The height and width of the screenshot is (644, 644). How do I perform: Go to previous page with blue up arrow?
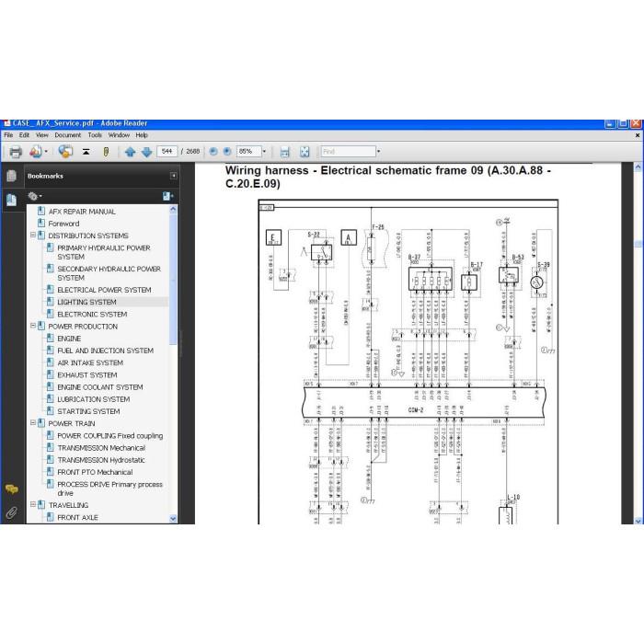(131, 152)
